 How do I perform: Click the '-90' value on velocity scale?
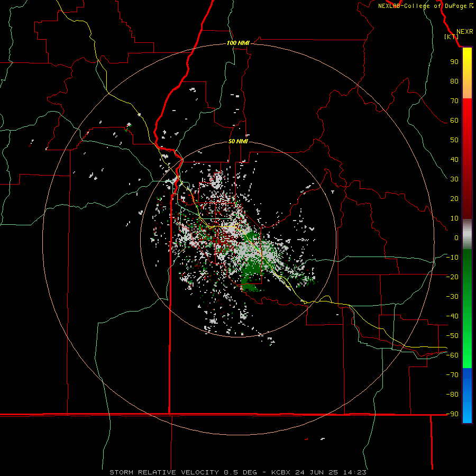point(452,414)
